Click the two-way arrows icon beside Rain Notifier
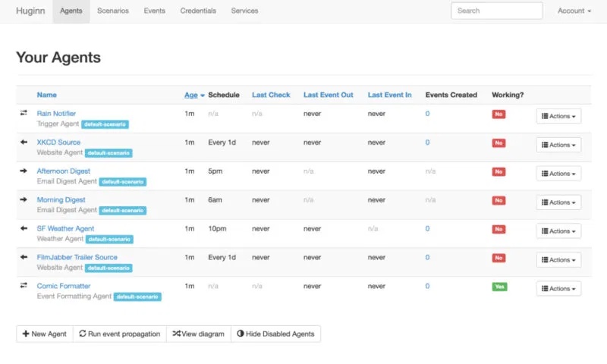 point(24,113)
